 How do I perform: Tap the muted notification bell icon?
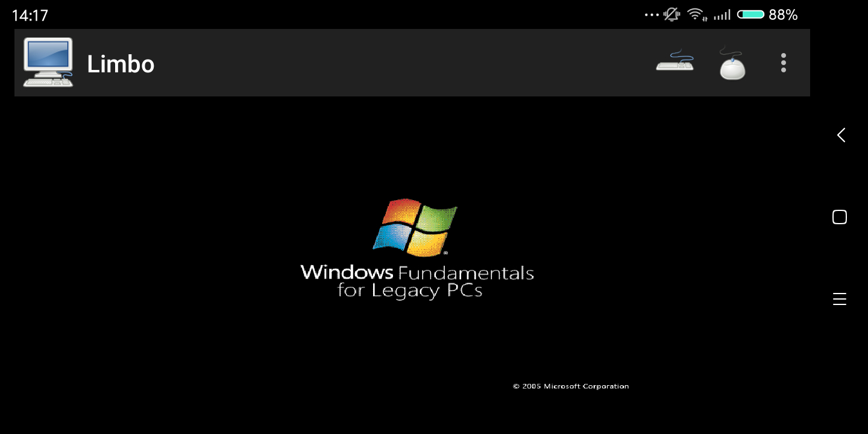coord(671,14)
